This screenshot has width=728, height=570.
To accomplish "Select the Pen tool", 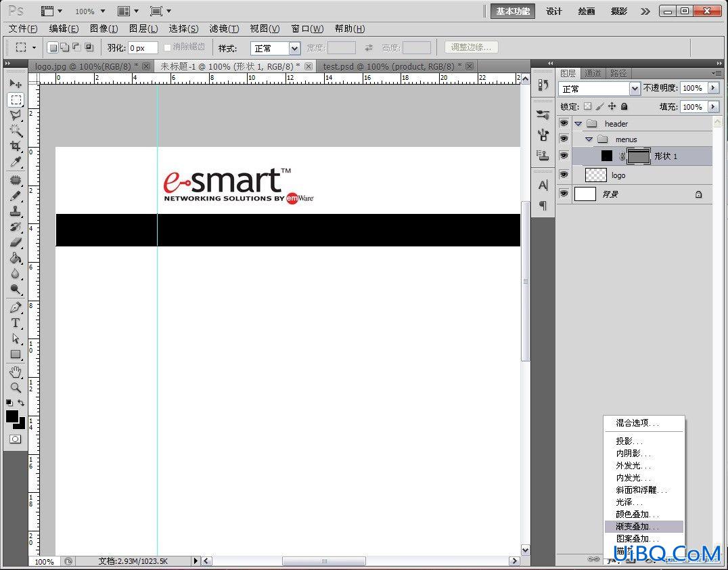I will click(x=16, y=307).
